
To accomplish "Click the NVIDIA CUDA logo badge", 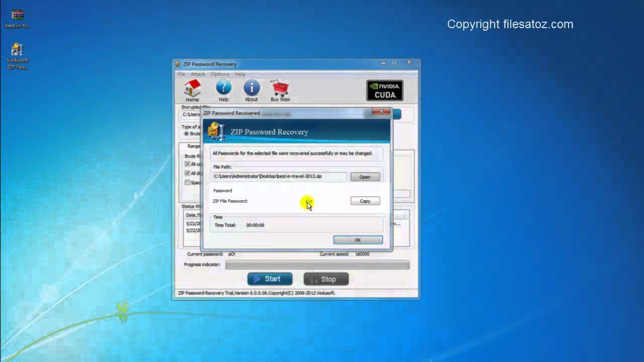I will (385, 90).
